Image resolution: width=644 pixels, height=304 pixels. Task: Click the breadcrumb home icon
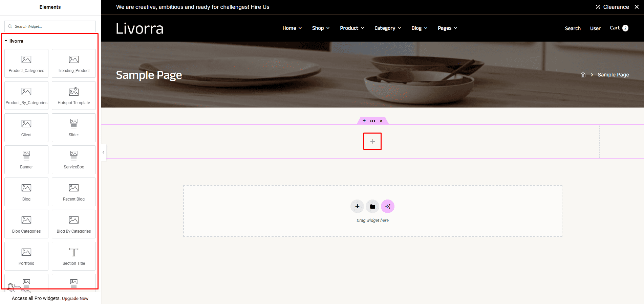pyautogui.click(x=583, y=75)
